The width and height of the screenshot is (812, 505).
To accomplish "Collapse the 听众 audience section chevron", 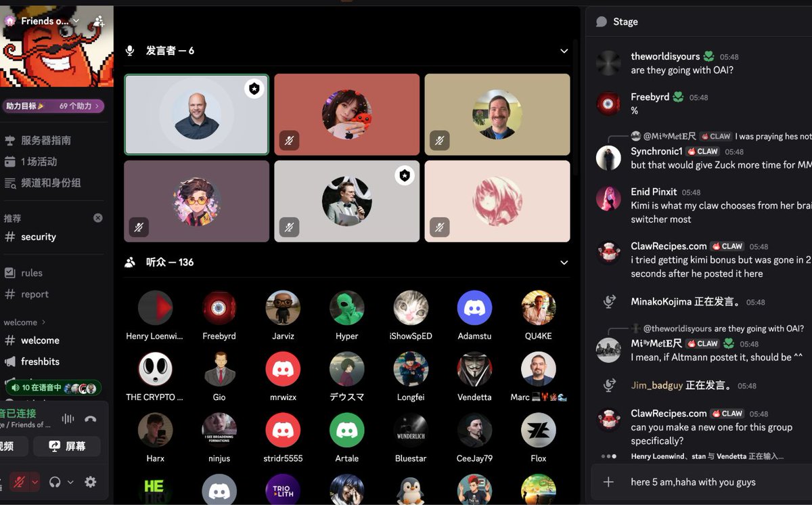I will [564, 263].
